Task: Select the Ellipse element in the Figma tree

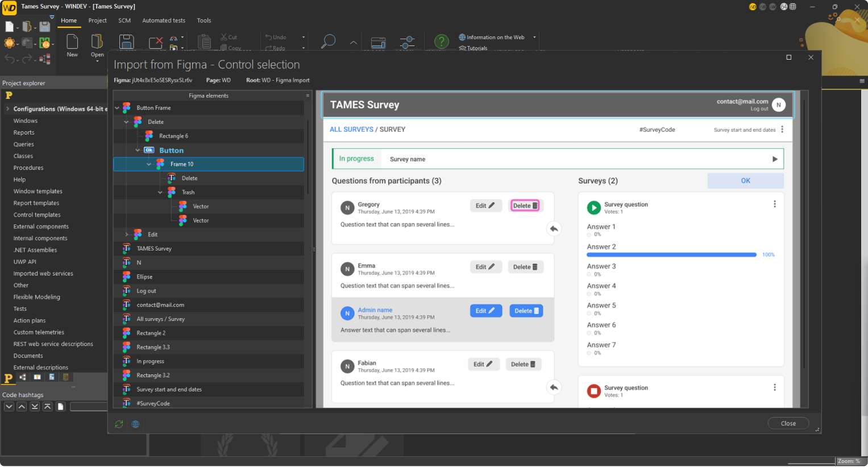Action: tap(144, 277)
